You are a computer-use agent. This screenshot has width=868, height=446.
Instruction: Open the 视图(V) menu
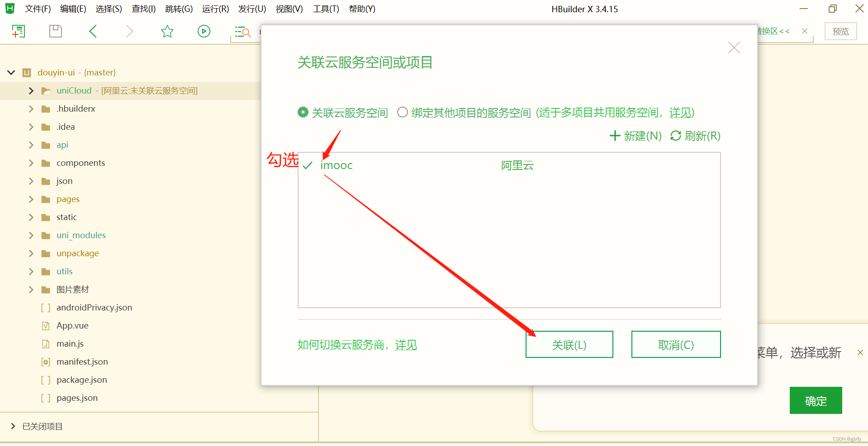289,9
